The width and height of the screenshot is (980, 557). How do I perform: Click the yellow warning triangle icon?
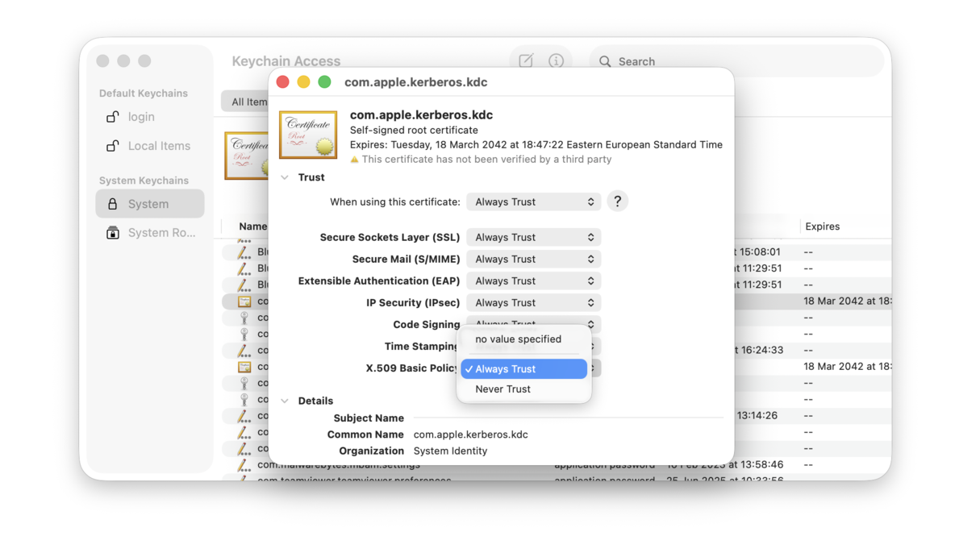tap(354, 160)
